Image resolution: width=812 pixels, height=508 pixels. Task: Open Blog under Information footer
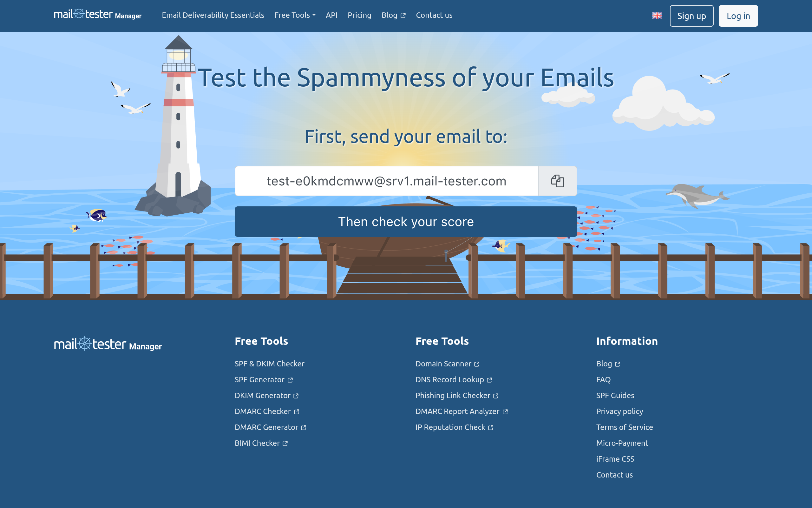(x=608, y=364)
